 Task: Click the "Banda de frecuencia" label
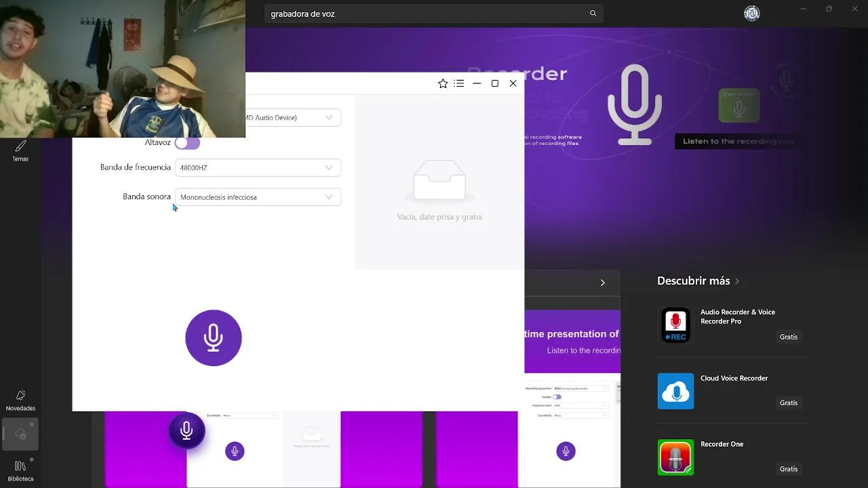tap(136, 167)
